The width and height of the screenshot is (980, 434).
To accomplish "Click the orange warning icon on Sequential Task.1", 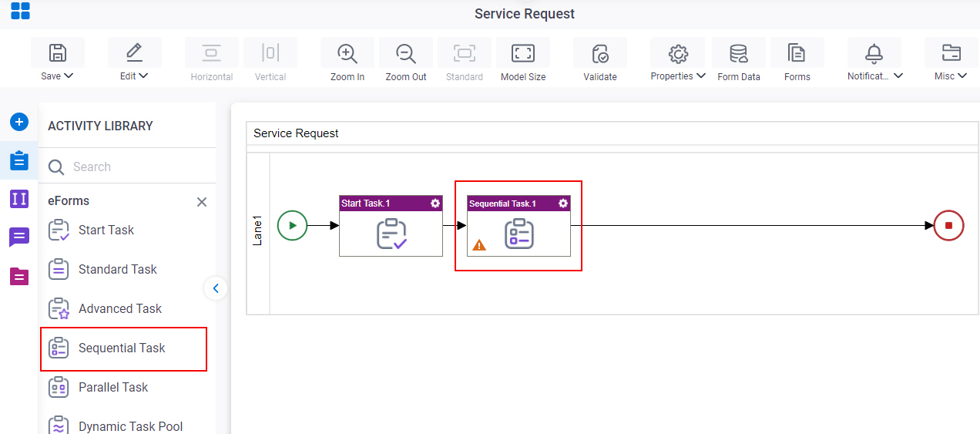I will tap(479, 245).
